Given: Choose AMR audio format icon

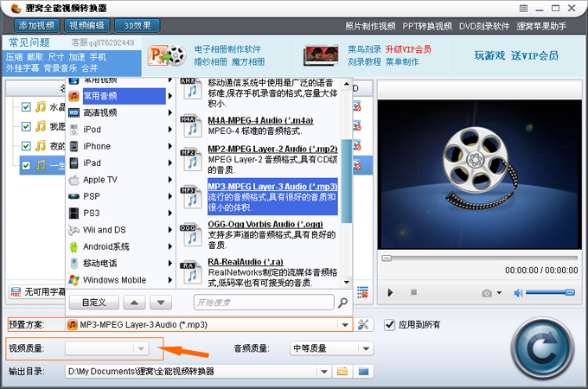Looking at the screenshot, I should (x=191, y=88).
